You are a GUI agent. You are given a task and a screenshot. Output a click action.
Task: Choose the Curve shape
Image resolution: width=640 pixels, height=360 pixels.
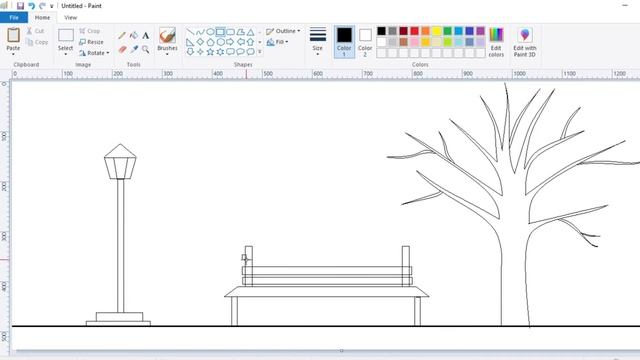click(200, 32)
